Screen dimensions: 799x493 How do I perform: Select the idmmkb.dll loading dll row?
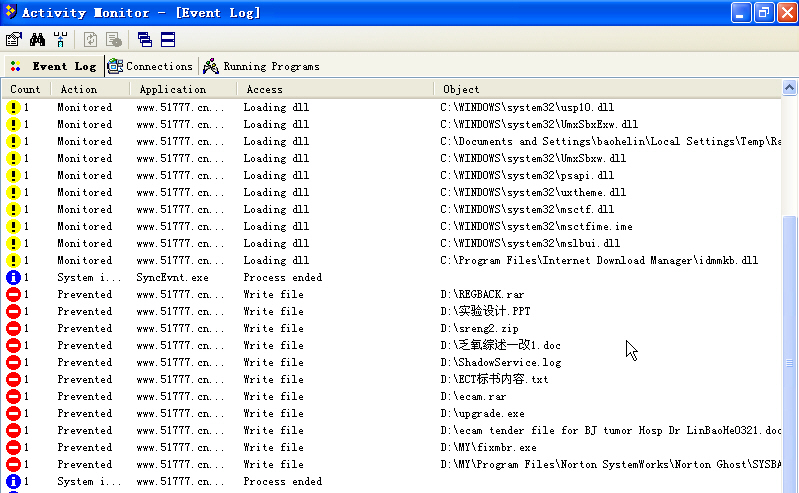click(599, 260)
